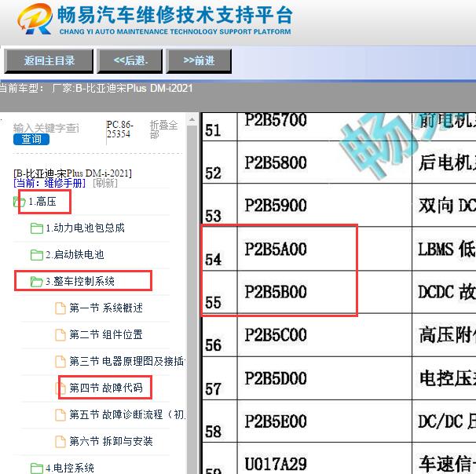Click the PC.86-25354 text
This screenshot has width=476, height=474.
[x=119, y=129]
